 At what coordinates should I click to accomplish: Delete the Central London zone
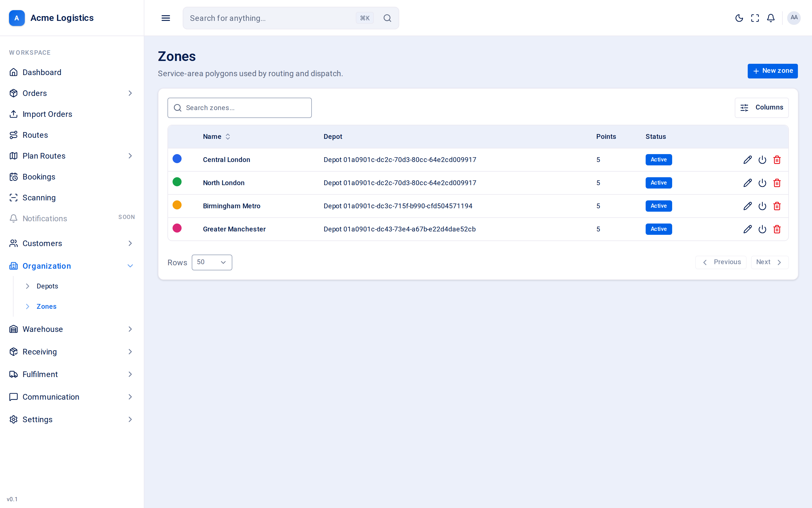coord(777,159)
